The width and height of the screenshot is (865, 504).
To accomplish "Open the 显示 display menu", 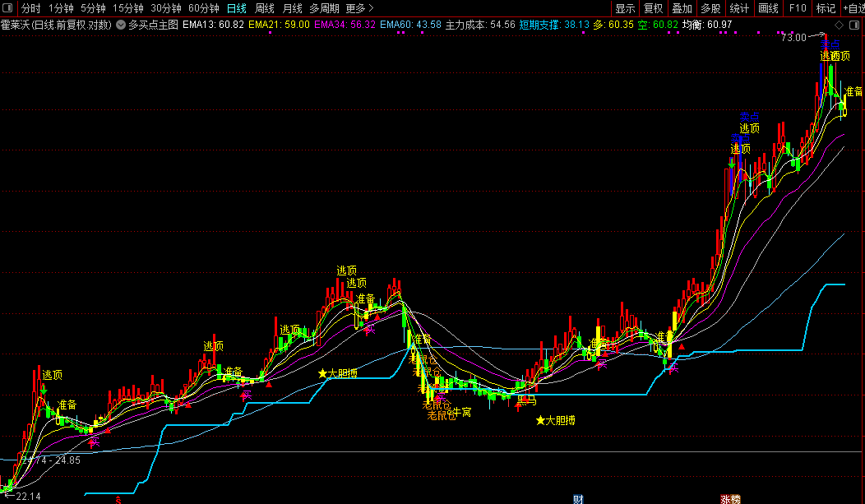I will pos(625,8).
